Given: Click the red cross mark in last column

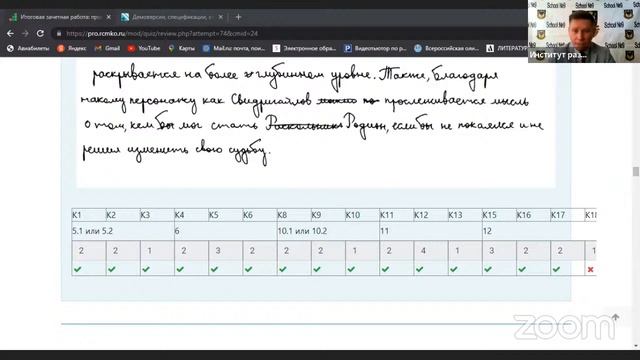Looking at the screenshot, I should pos(590,269).
